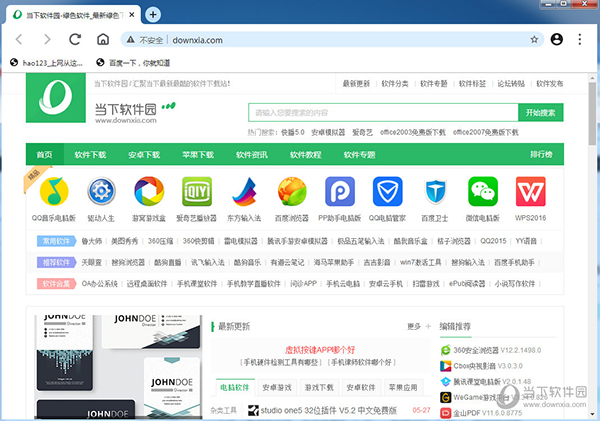Close the 当下软件园 browser tab

pos(132,15)
